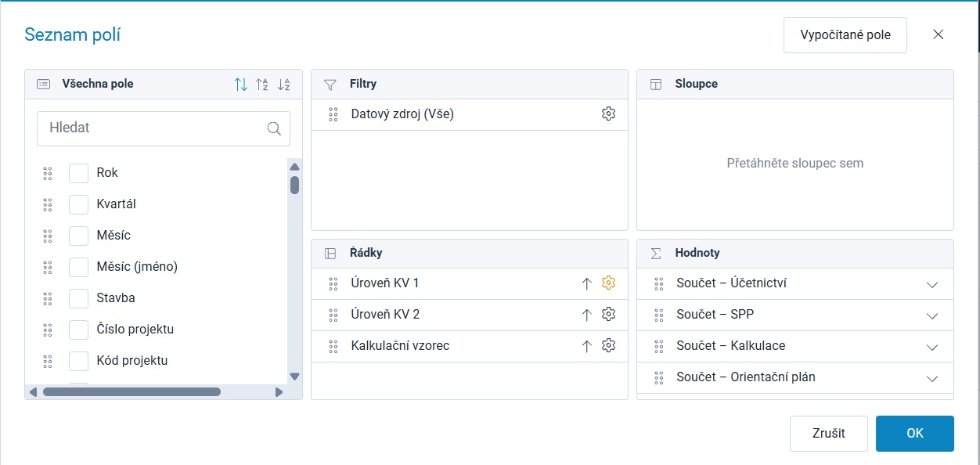Check the Rok field checkbox
This screenshot has height=465, width=980.
(78, 173)
